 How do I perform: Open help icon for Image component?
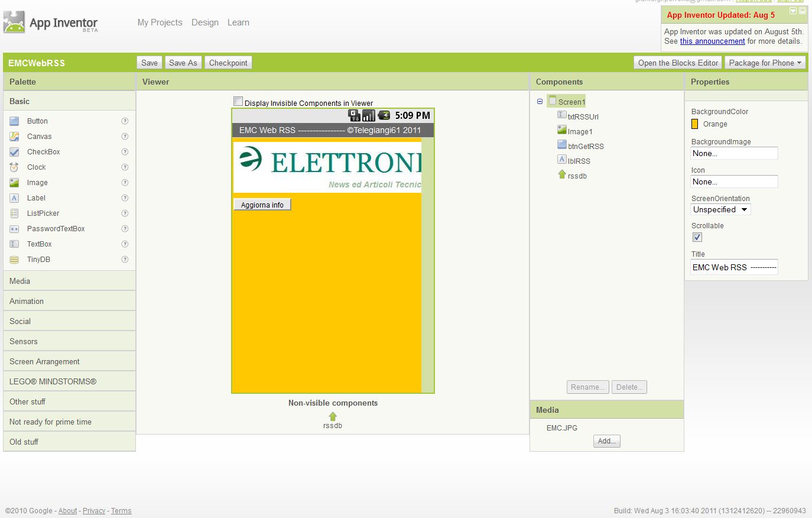coord(125,183)
